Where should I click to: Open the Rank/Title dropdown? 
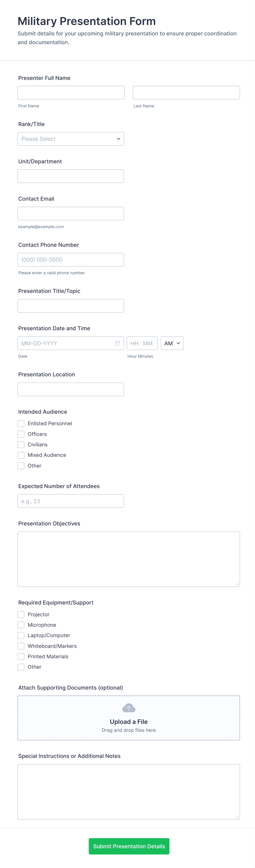tap(71, 138)
